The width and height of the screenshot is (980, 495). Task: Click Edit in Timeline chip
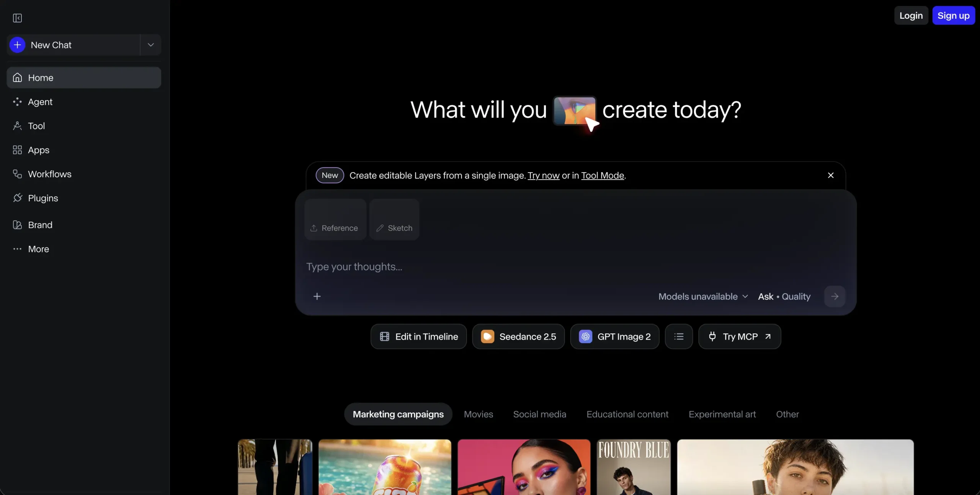pos(418,337)
